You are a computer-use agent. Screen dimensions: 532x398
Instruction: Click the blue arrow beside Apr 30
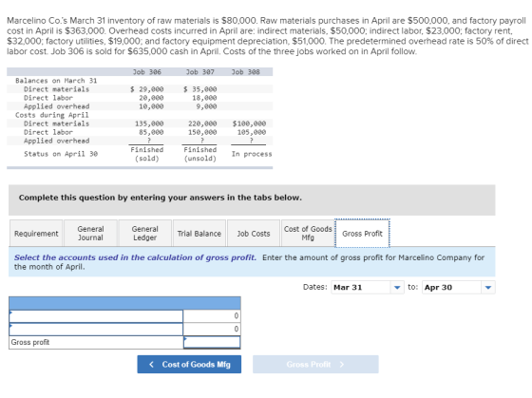tap(488, 288)
